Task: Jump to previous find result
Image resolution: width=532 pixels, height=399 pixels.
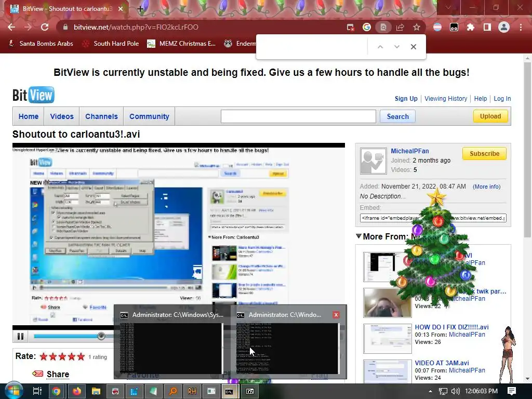Action: 380,47
